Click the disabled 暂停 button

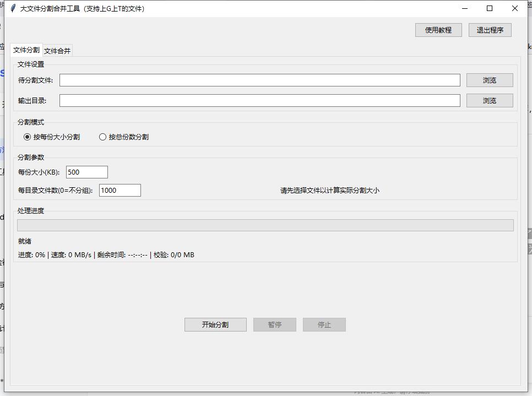274,324
